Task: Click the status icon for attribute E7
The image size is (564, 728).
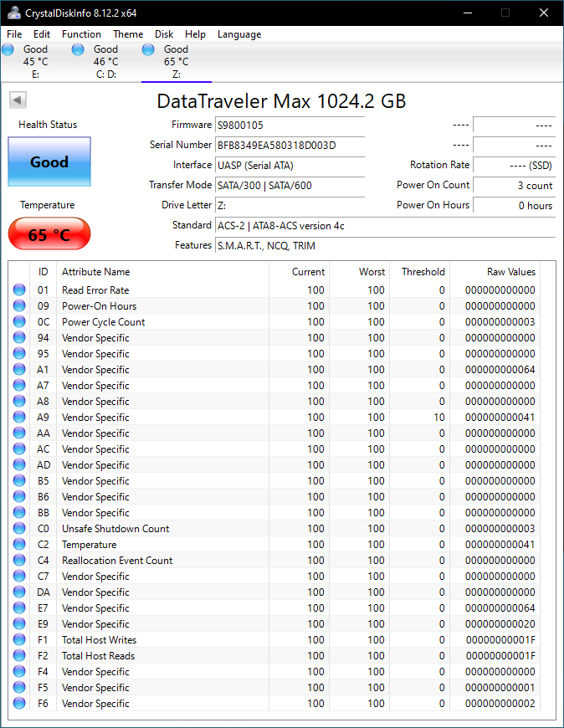Action: point(19,608)
